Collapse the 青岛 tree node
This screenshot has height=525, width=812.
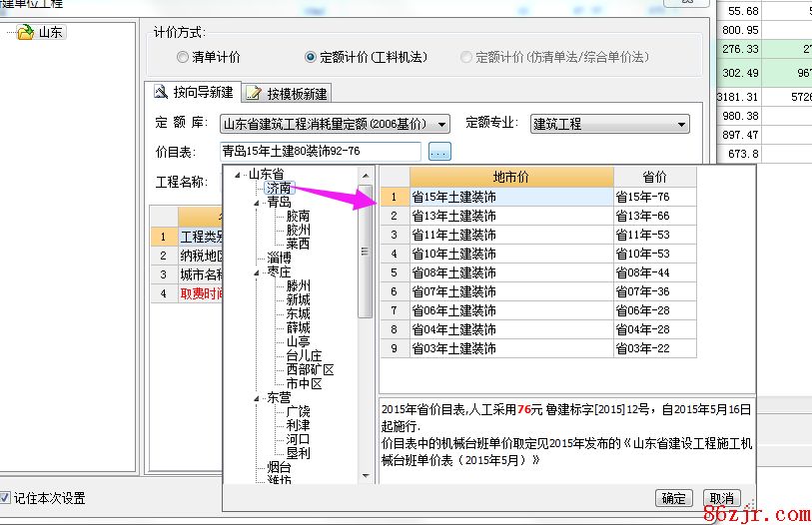coord(257,202)
